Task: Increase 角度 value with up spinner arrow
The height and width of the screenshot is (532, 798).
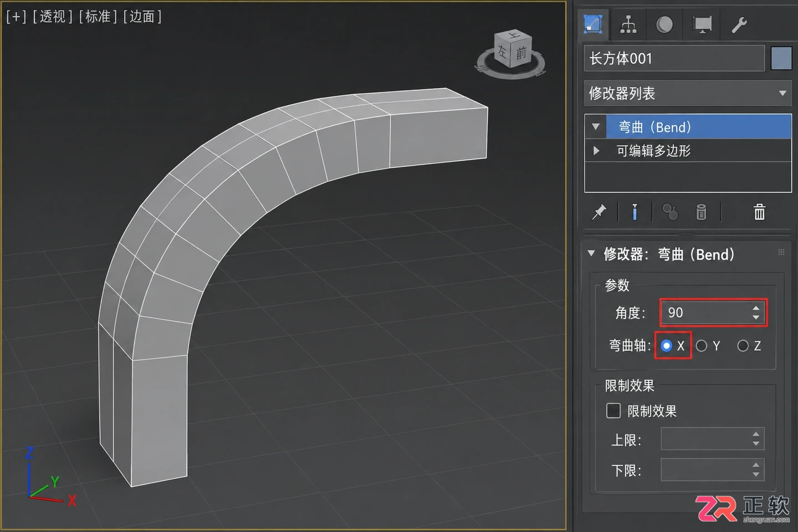Action: point(756,308)
